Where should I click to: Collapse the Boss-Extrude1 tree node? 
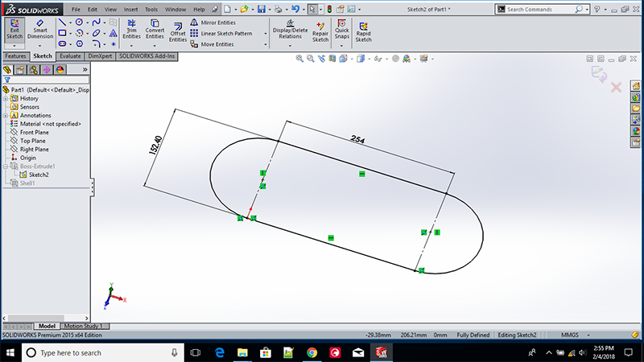6,167
